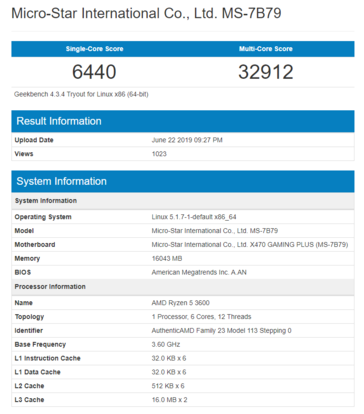Select the date 'June 22 2019 09:27 PM'
Screen dimensions: 364x414
click(x=187, y=140)
